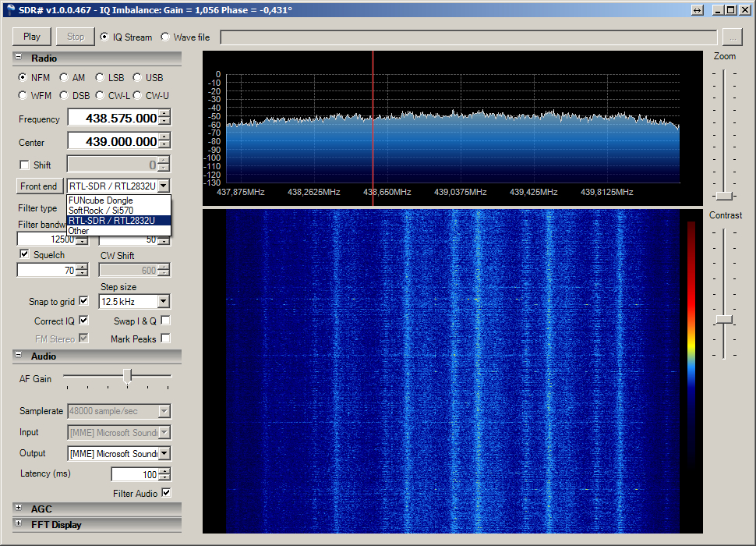This screenshot has width=756, height=546.
Task: Collapse the Radio panel with minus icon
Action: pyautogui.click(x=19, y=57)
